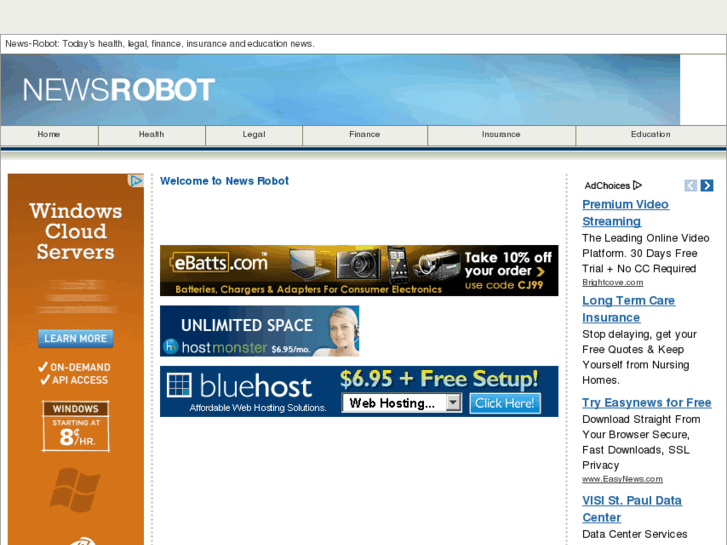Click the eBatts.com banner ad

click(x=359, y=270)
